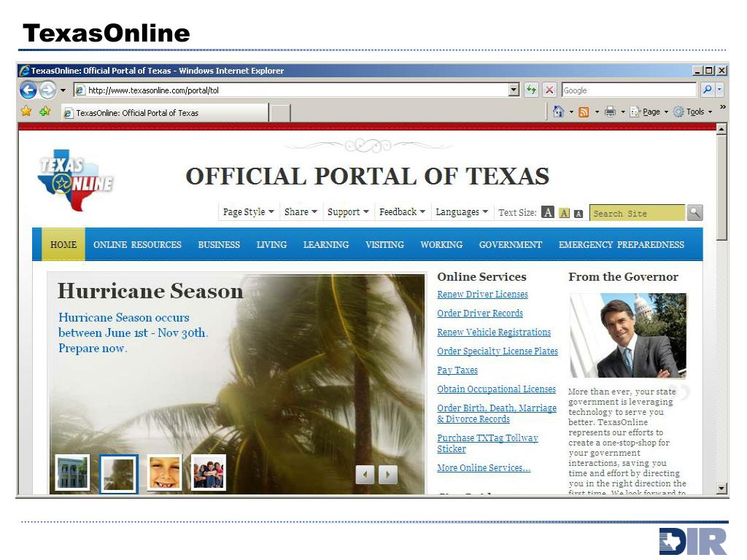The image size is (747, 560).
Task: Select LEARNING in navigation bar
Action: coord(326,245)
